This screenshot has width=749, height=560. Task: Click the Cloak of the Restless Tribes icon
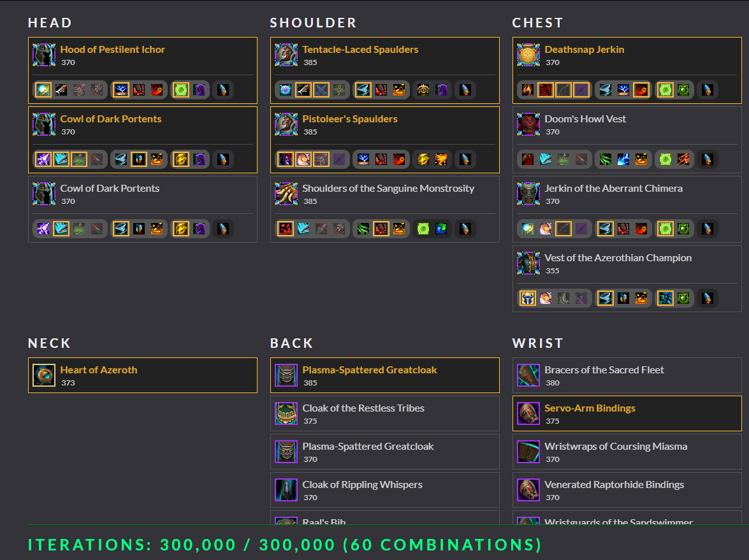click(x=286, y=413)
